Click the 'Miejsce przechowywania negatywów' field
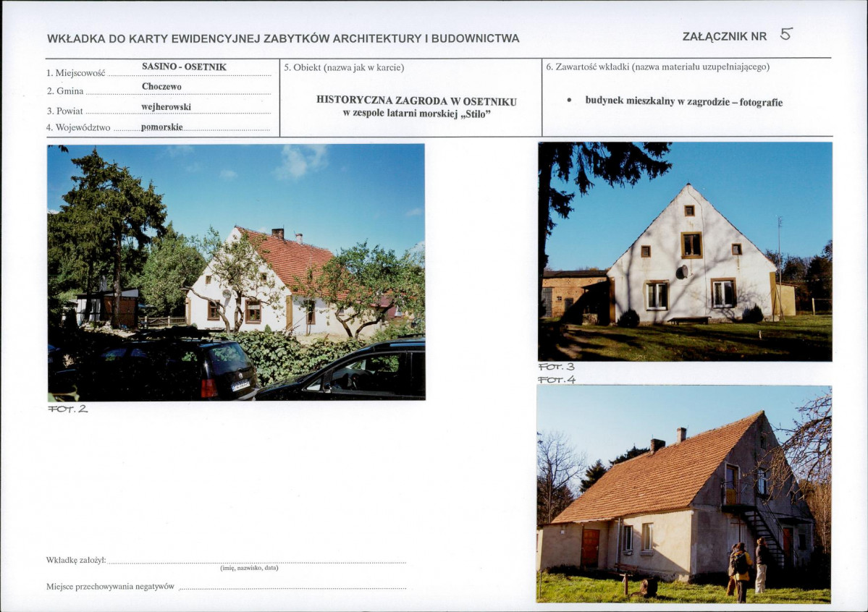The height and width of the screenshot is (612, 868). pos(293,587)
